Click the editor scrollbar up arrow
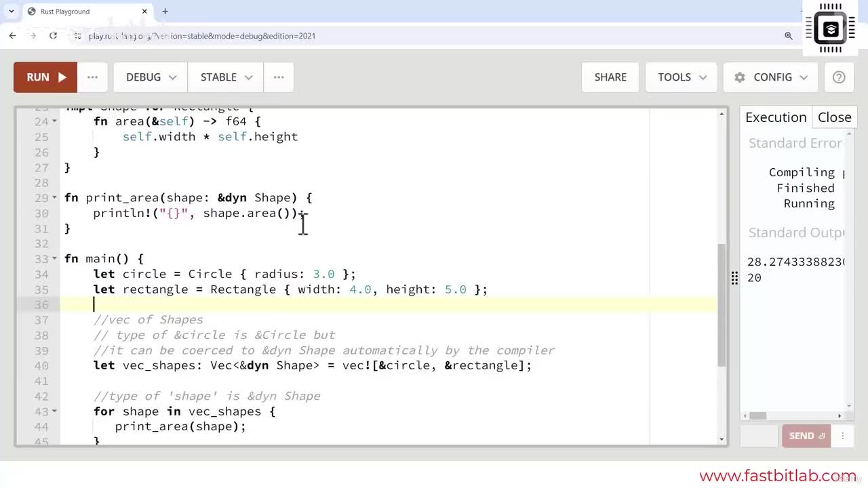Screen dimensions: 868x488 721,114
